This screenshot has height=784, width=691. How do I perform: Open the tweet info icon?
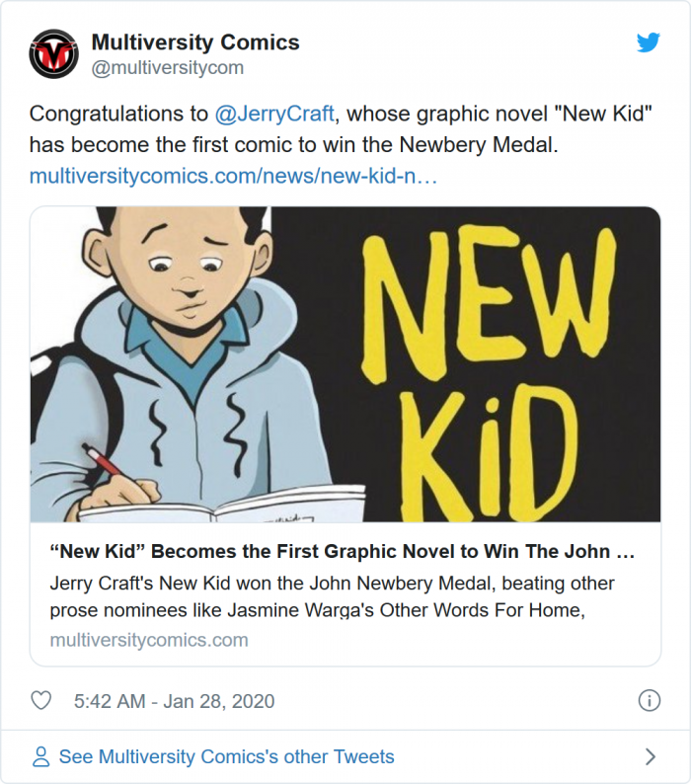click(x=649, y=701)
